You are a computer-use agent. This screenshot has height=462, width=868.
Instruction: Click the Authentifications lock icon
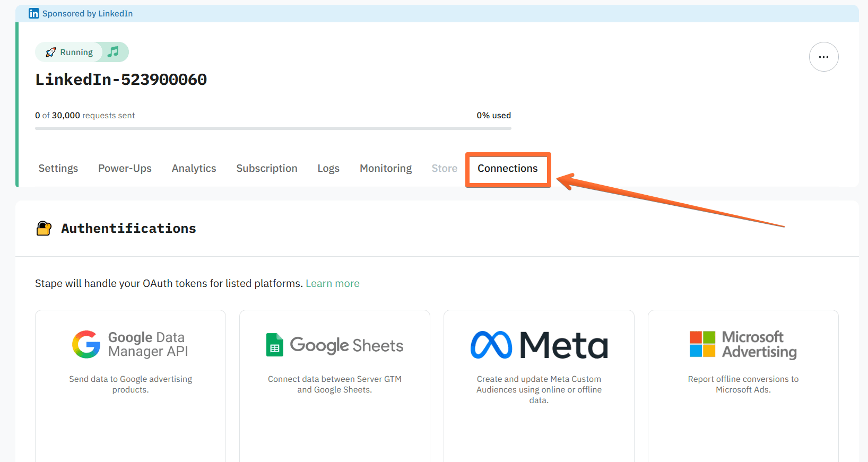44,228
